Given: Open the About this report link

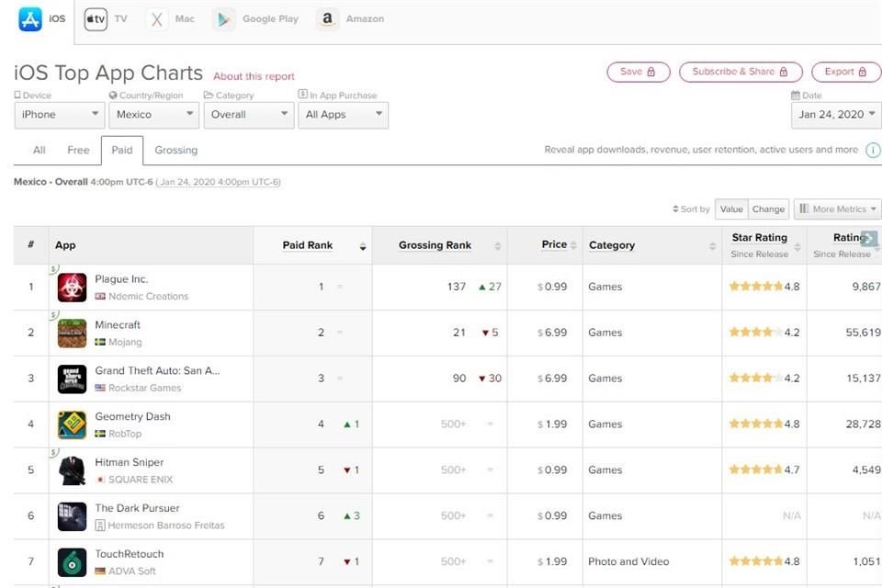Looking at the screenshot, I should [254, 76].
